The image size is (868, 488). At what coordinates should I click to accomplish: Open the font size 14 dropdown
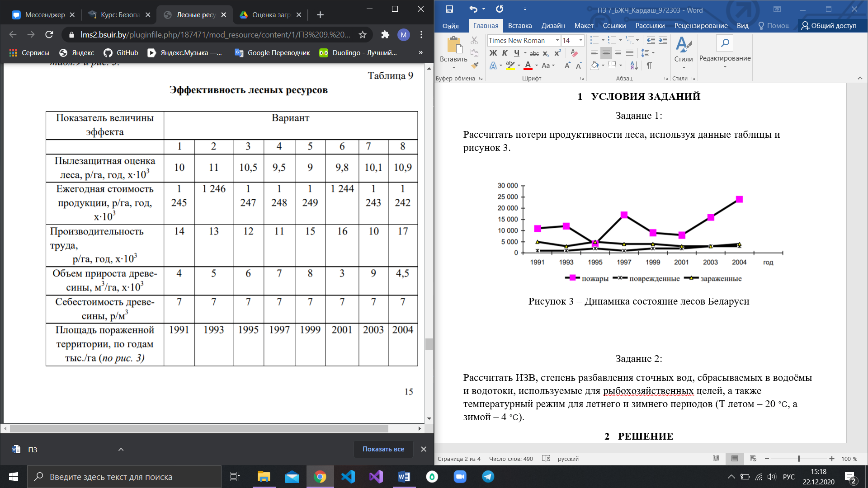click(x=581, y=41)
